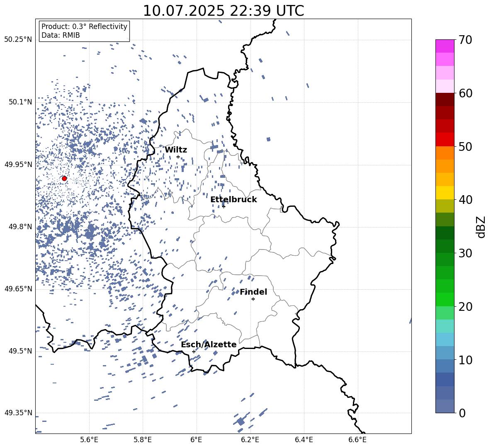Viewport: 491px width, 448px height.
Task: Click the turquoise swatch above 15 dBZ
Action: (x=445, y=326)
